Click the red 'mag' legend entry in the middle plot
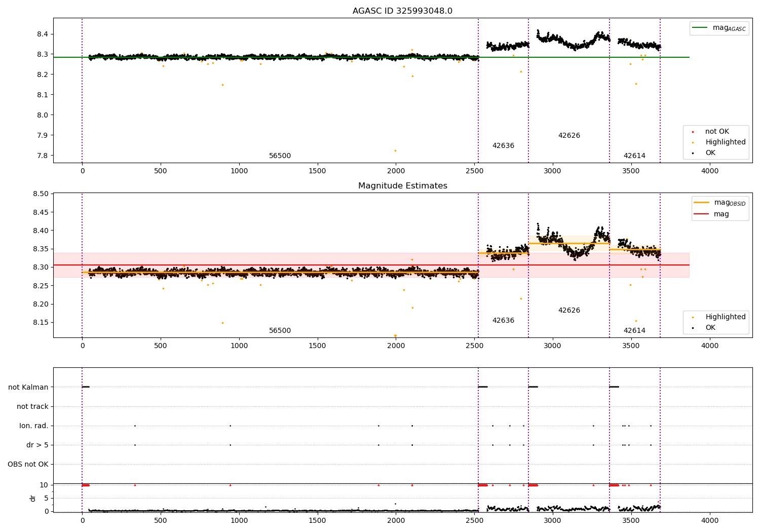 point(712,214)
